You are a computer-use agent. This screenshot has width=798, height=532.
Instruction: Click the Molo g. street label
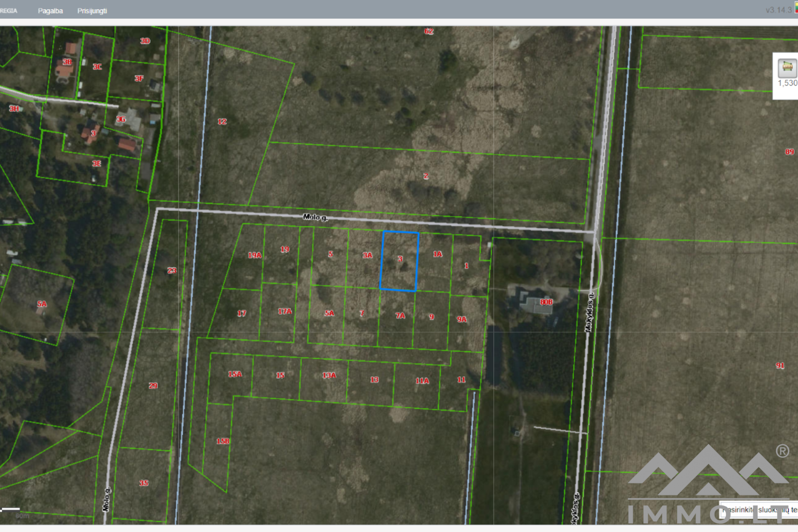315,217
